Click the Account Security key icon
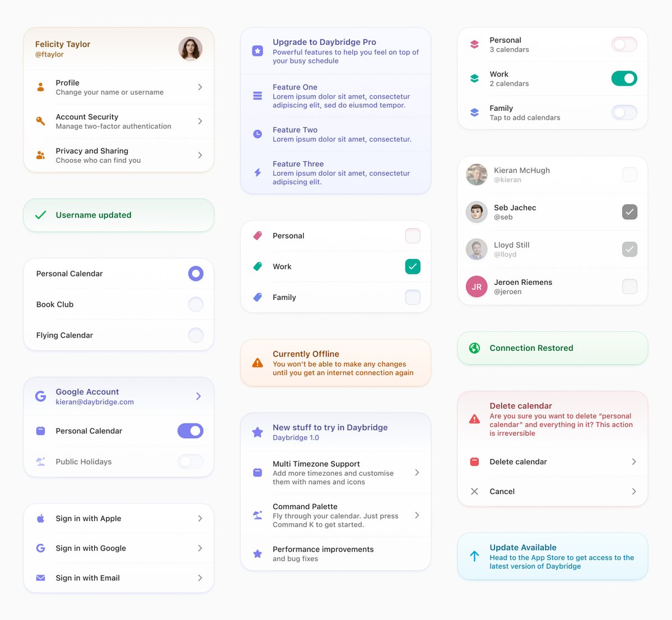Image resolution: width=672 pixels, height=620 pixels. 40,121
